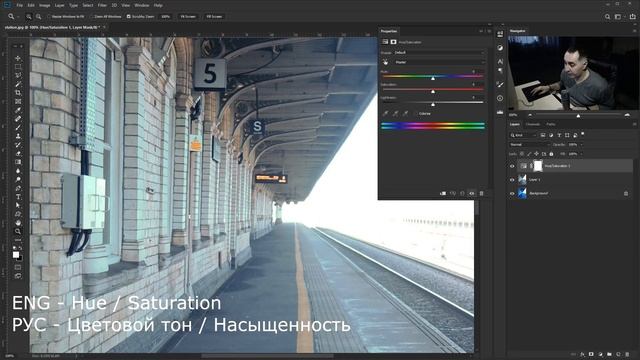Click the Share icon at top right
The height and width of the screenshot is (360, 640).
[633, 17]
